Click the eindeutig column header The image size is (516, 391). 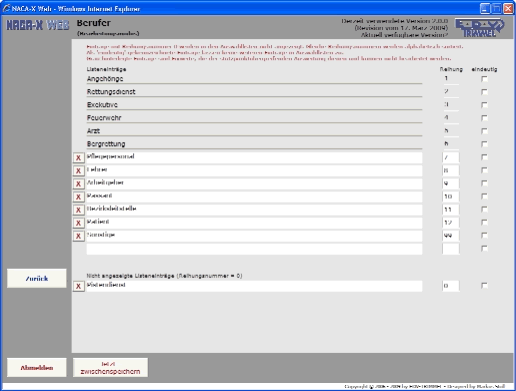[484, 69]
